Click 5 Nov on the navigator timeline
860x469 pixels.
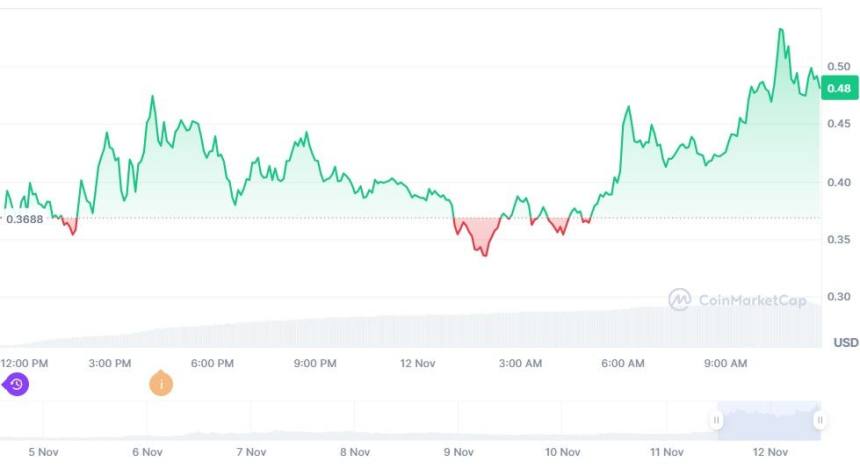[x=43, y=452]
